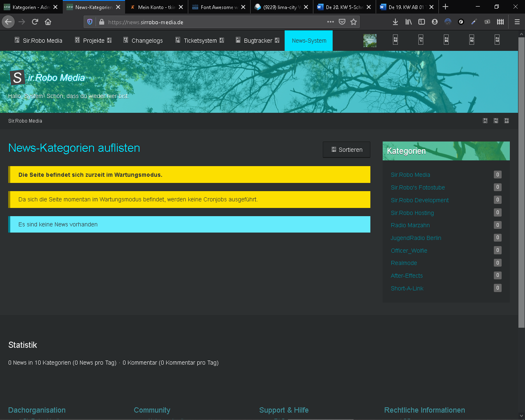The width and height of the screenshot is (525, 420).
Task: Expand the Ticketsystem navigation dropdown
Action: pos(200,41)
